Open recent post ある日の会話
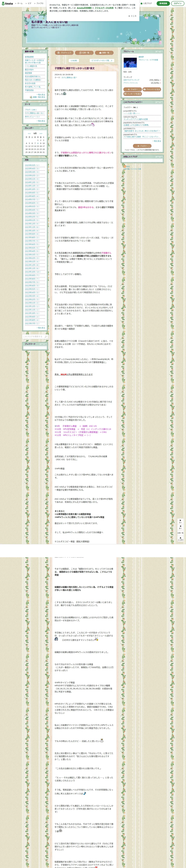Image resolution: width=186 pixels, height=868 pixels. [x=30, y=83]
